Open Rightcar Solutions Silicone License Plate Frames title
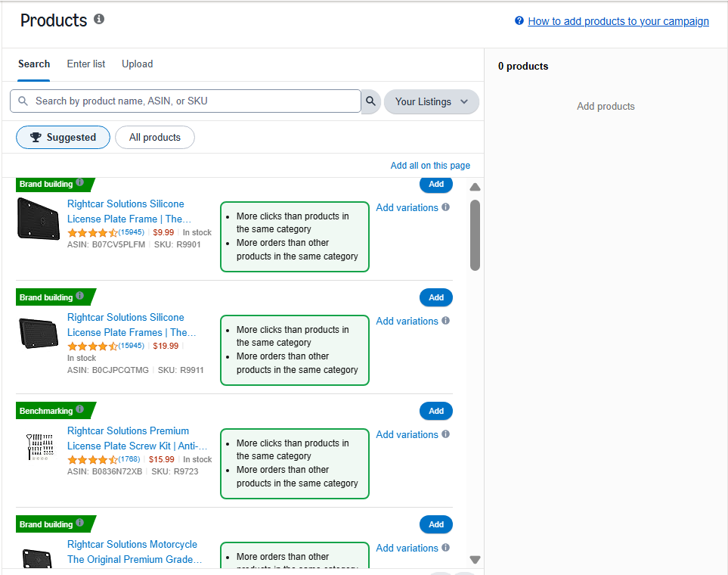The image size is (728, 575). click(132, 325)
